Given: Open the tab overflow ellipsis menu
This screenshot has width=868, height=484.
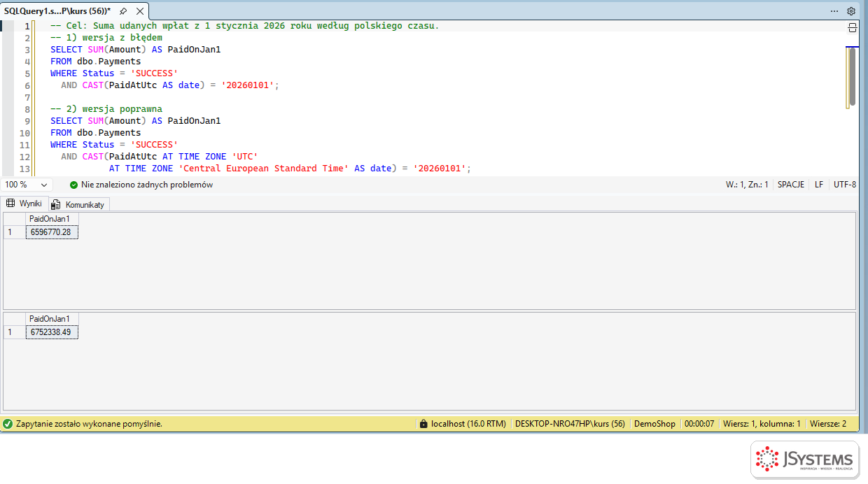Looking at the screenshot, I should (834, 11).
